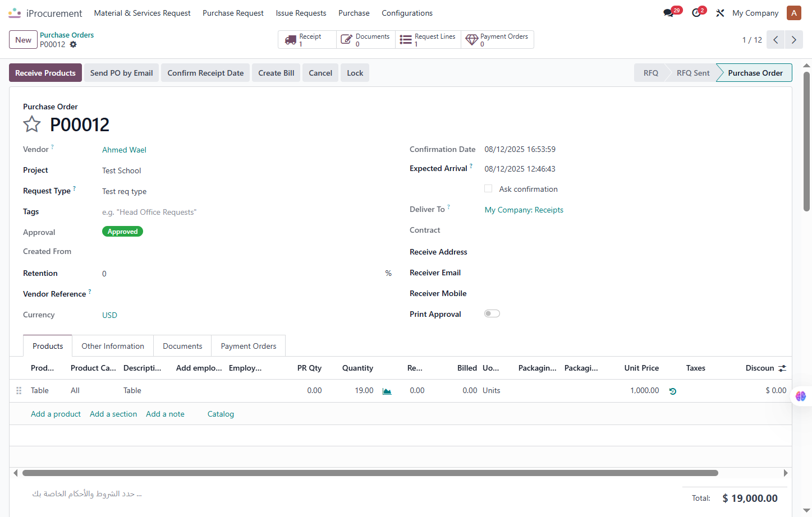Click the Retention value field
The height and width of the screenshot is (517, 812).
pos(241,274)
